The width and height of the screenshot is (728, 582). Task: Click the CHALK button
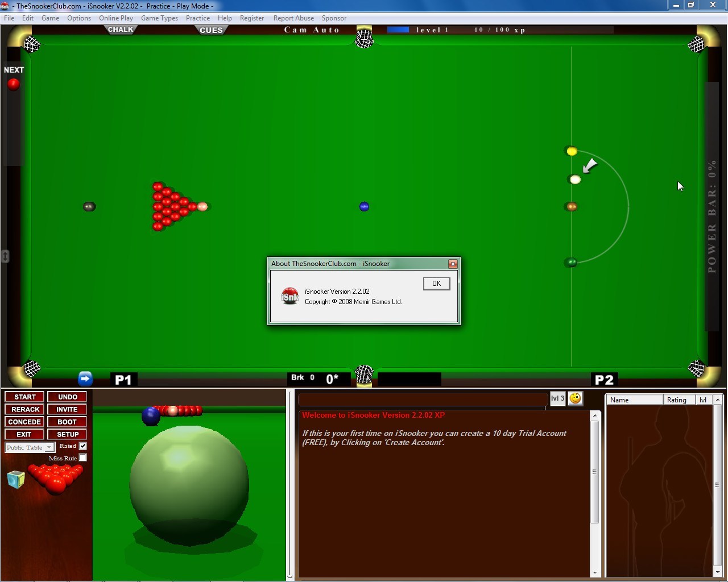[x=121, y=30]
